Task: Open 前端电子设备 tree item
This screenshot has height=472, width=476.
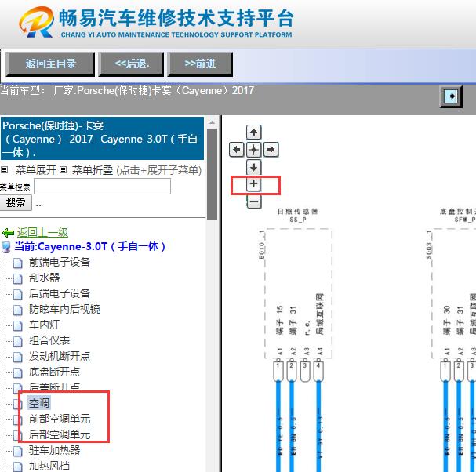Action: 60,262
